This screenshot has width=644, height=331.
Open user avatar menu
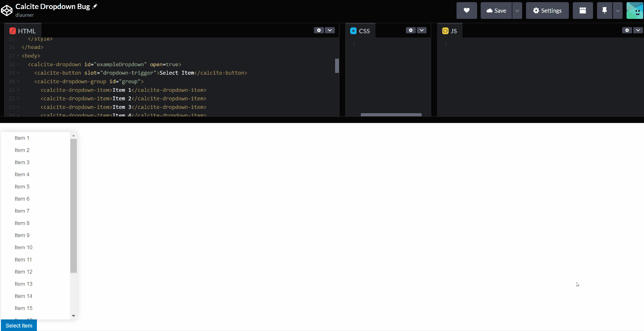(x=635, y=11)
